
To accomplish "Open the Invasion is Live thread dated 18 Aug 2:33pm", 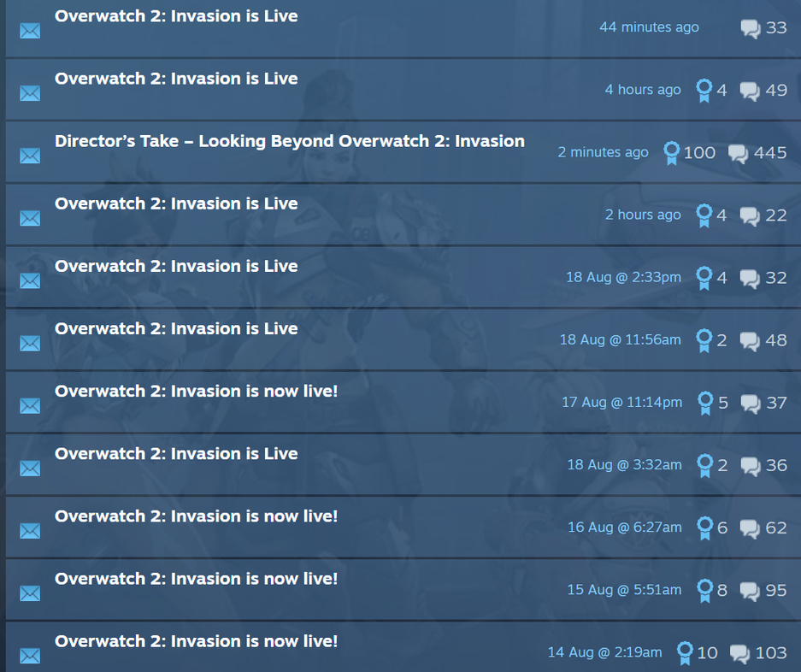I will tap(176, 266).
